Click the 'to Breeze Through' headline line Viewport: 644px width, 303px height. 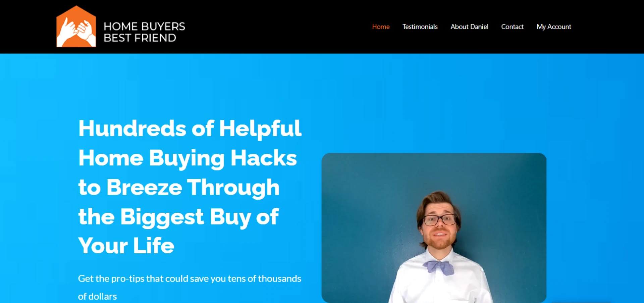coord(179,187)
